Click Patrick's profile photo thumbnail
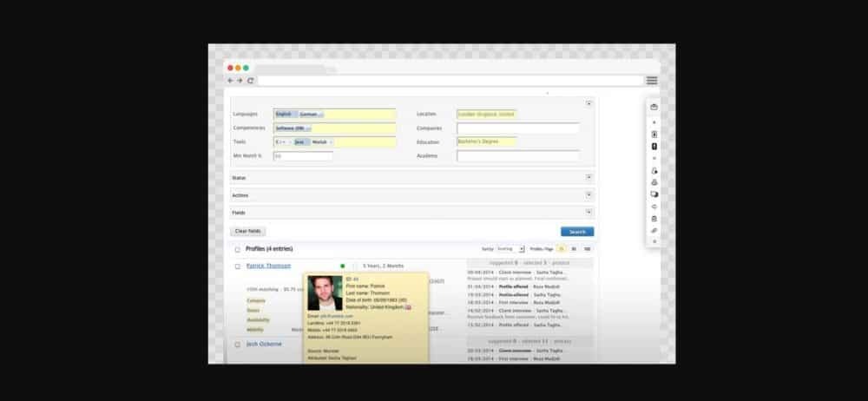Viewport: 868px width, 401px height. (x=325, y=293)
